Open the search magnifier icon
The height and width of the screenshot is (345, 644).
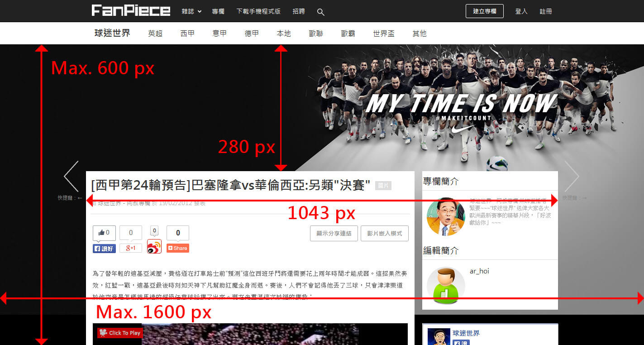tap(321, 12)
